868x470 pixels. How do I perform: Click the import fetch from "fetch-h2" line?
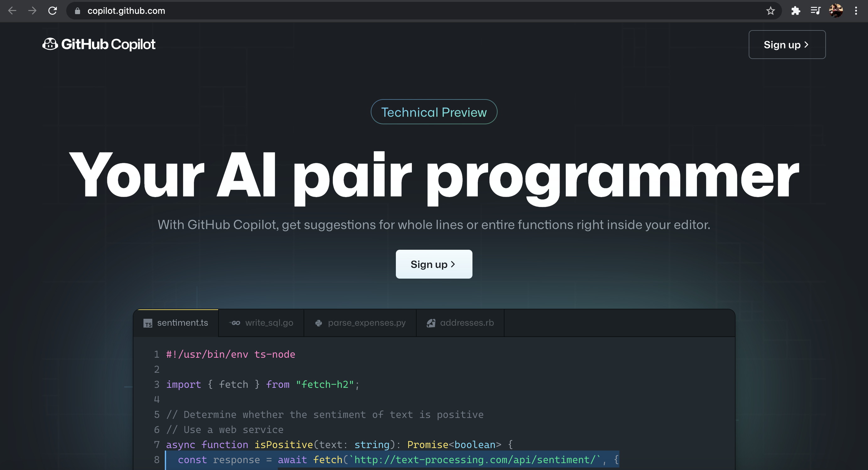pos(263,384)
